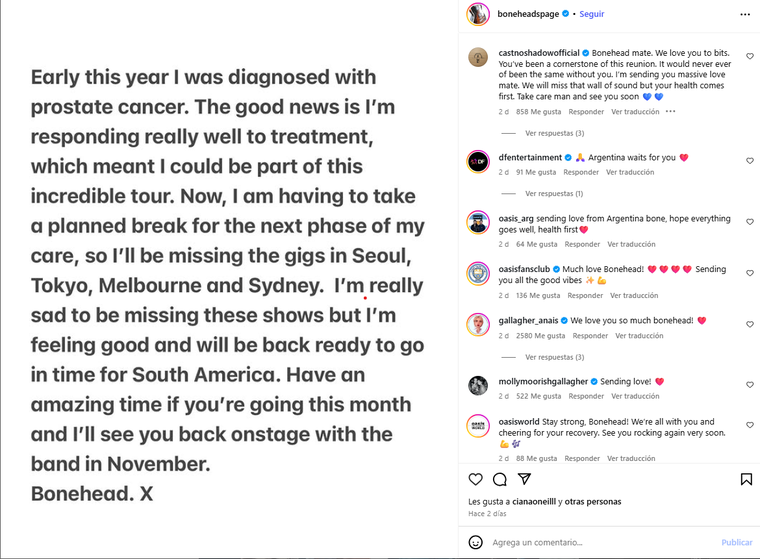Like the post with heart icon
760x559 pixels.
476,479
